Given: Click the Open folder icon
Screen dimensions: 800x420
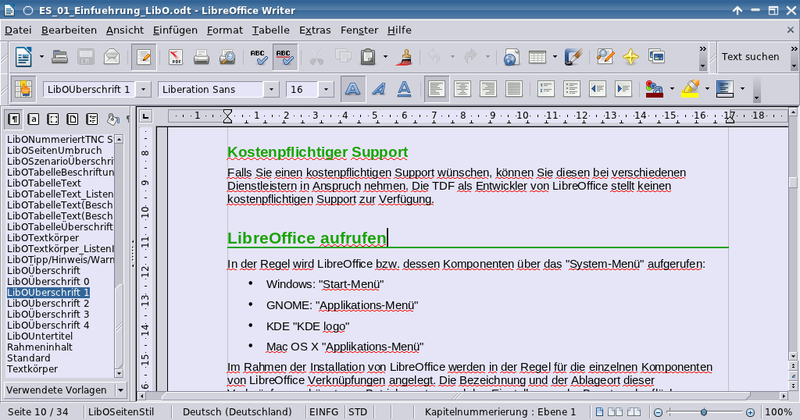Looking at the screenshot, I should click(x=59, y=56).
